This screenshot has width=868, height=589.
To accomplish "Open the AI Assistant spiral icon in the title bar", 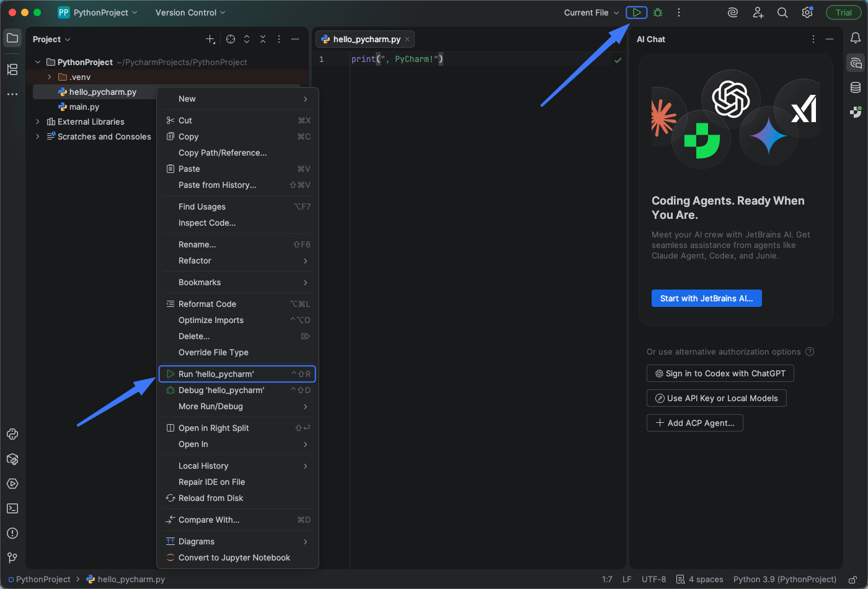I will 733,12.
